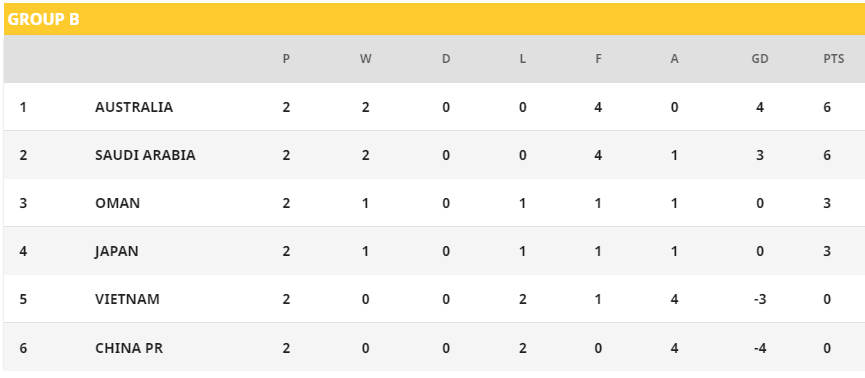Click the GROUP B header title

point(44,19)
